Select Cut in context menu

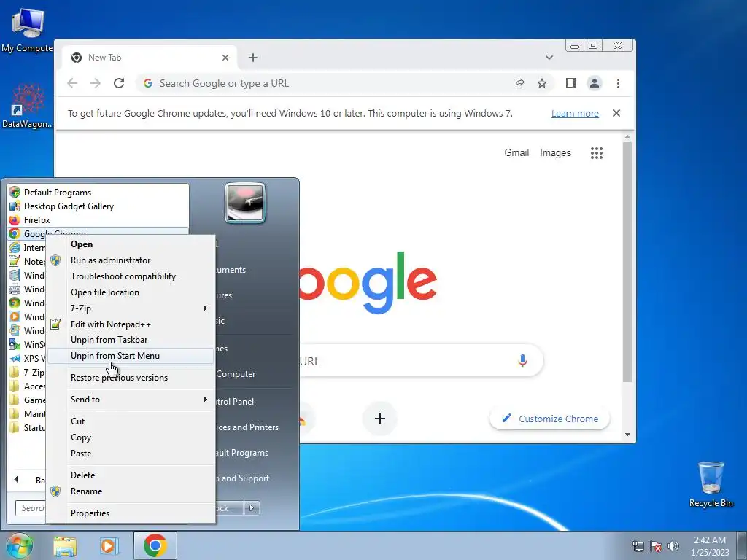(131, 421)
